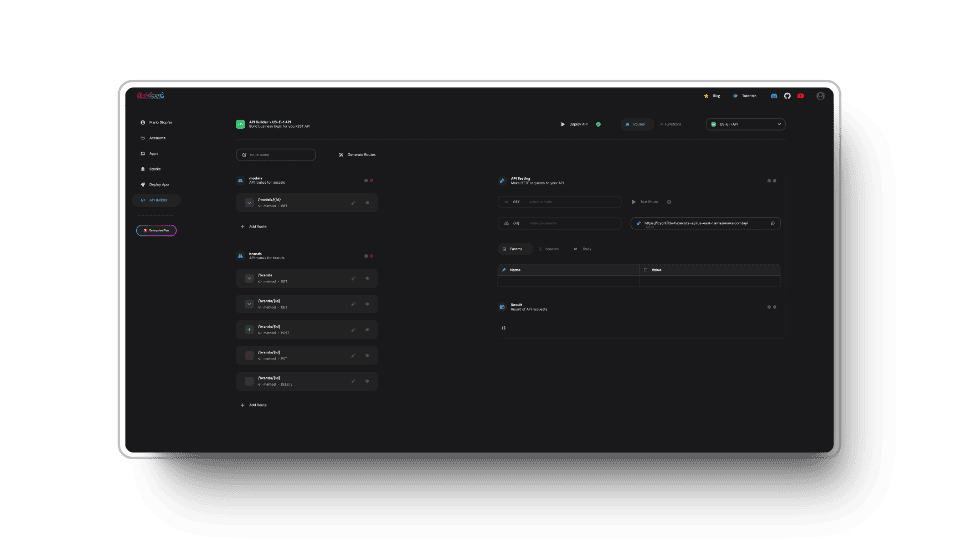Open the YouTube icon link in header
This screenshot has height=540, width=960.
point(801,96)
